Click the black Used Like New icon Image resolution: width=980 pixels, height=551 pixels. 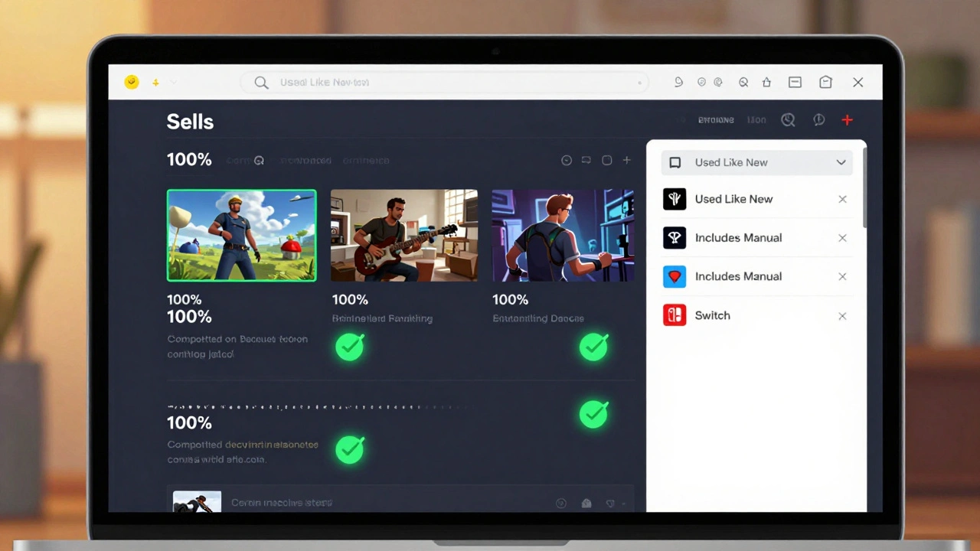tap(675, 199)
